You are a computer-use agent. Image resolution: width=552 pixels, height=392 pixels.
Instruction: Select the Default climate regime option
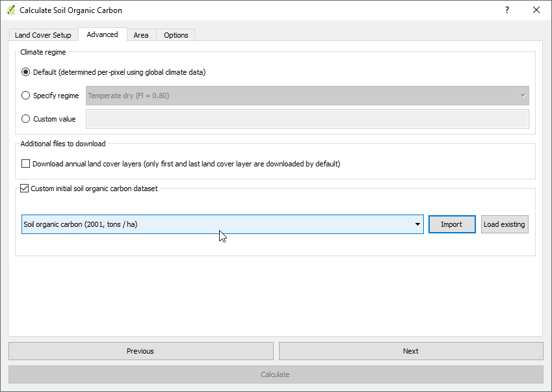[x=25, y=72]
